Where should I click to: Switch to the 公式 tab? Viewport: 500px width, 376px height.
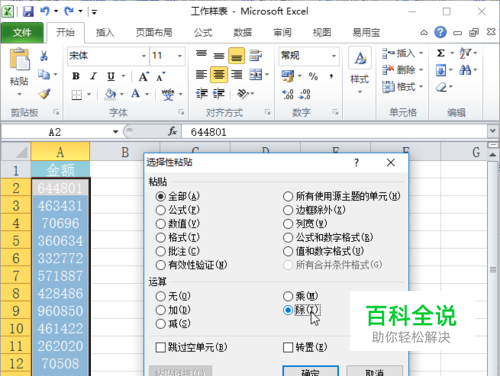click(x=203, y=33)
